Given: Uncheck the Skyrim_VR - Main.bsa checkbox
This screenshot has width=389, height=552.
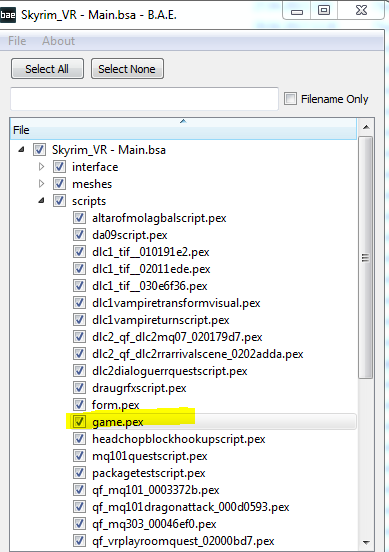Looking at the screenshot, I should [x=39, y=150].
